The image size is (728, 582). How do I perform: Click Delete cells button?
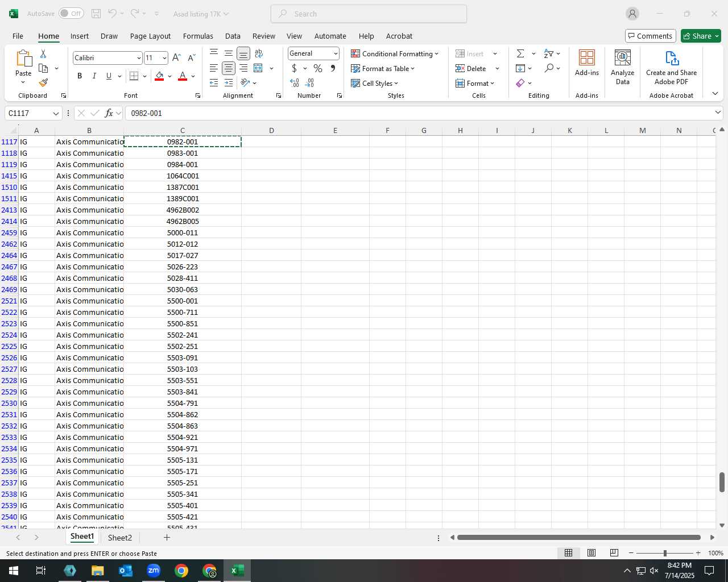(471, 68)
